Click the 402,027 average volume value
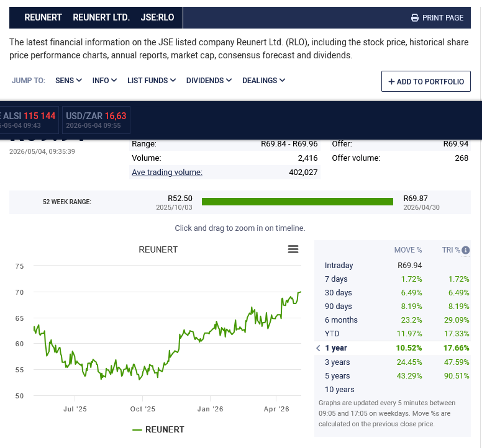The image size is (482, 448). click(x=303, y=172)
